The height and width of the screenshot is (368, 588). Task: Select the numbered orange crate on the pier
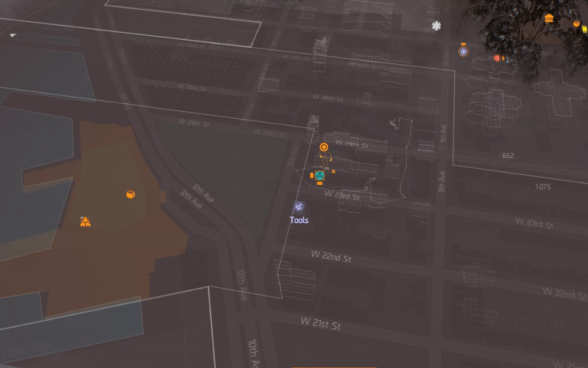pyautogui.click(x=130, y=194)
